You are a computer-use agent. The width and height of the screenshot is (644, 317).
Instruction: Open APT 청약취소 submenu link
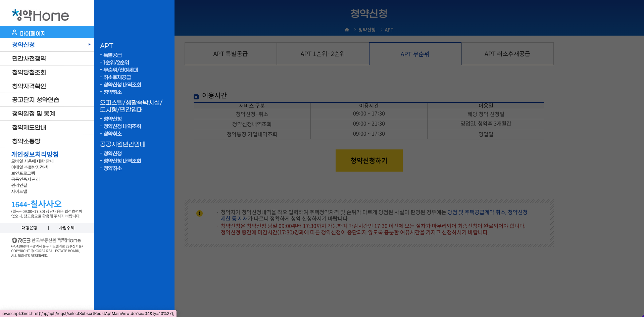tap(112, 92)
